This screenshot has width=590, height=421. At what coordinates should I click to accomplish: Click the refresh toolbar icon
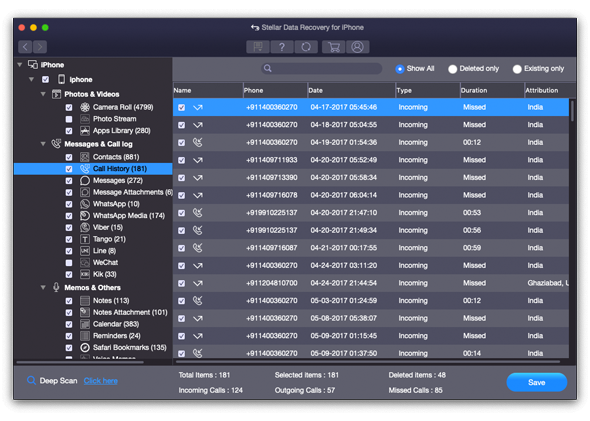pos(306,47)
